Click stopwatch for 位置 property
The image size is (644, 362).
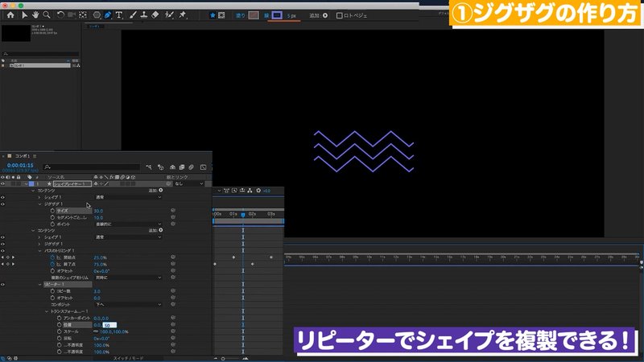[x=59, y=325]
